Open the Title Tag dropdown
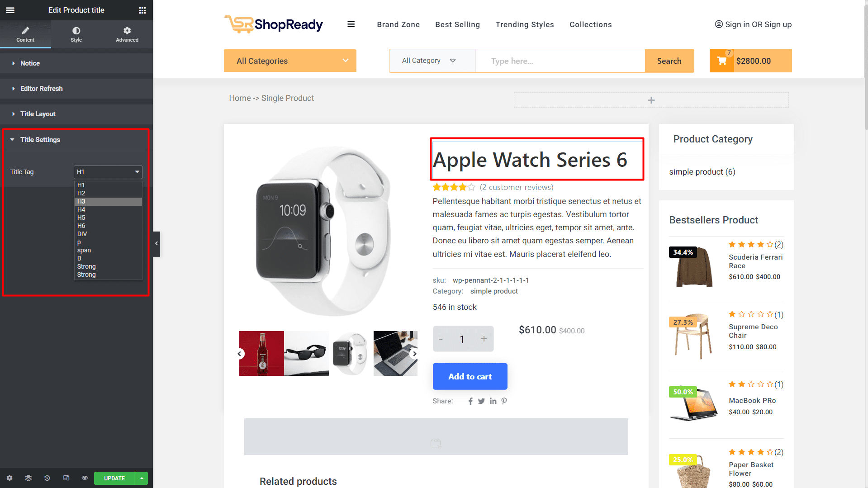868x488 pixels. tap(108, 172)
